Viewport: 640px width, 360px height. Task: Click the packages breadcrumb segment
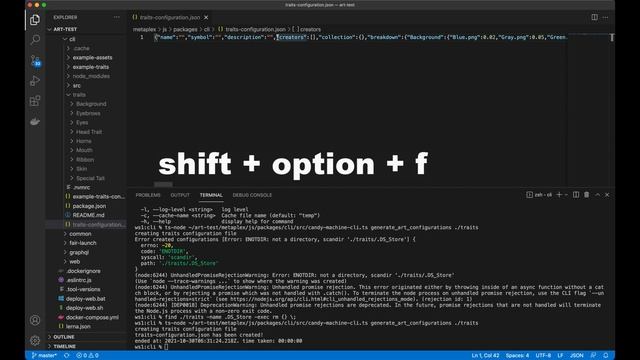pos(185,29)
